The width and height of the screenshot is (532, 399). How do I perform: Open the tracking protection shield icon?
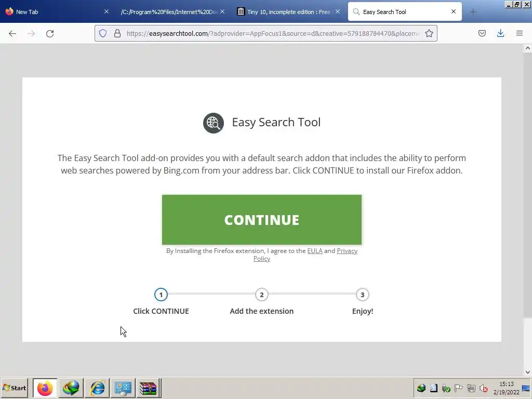point(103,33)
